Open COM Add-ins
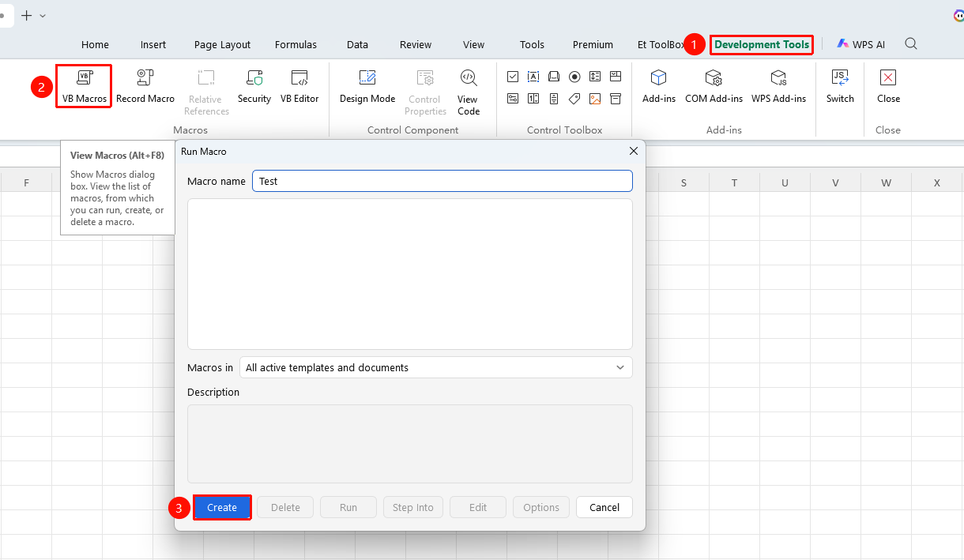 coord(714,86)
